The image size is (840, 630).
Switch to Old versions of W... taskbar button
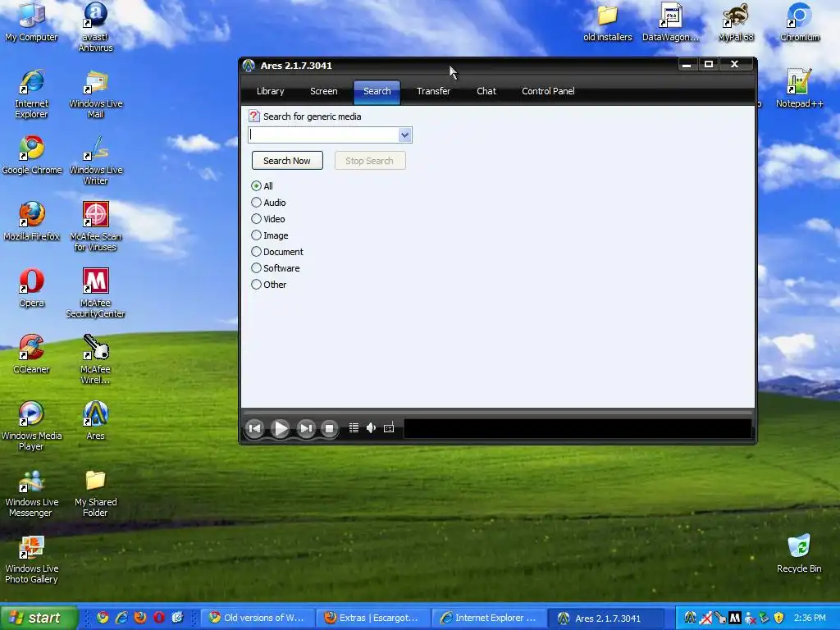tap(257, 618)
